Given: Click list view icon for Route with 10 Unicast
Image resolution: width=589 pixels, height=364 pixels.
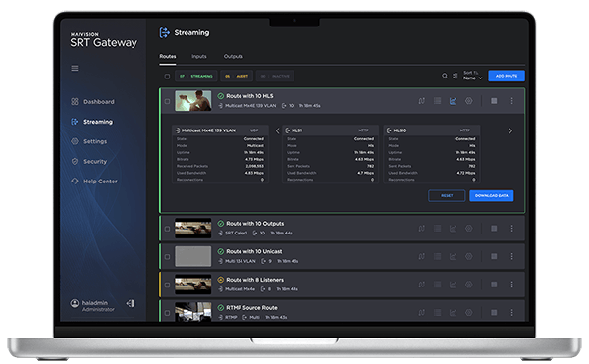Looking at the screenshot, I should point(437,256).
